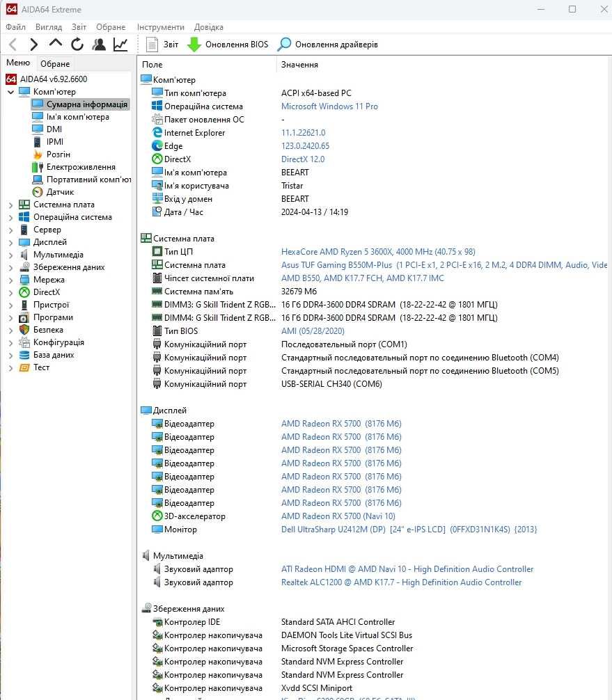Viewport: 612px width, 700px height.
Task: Expand the Мережа tree node
Action: [10, 280]
